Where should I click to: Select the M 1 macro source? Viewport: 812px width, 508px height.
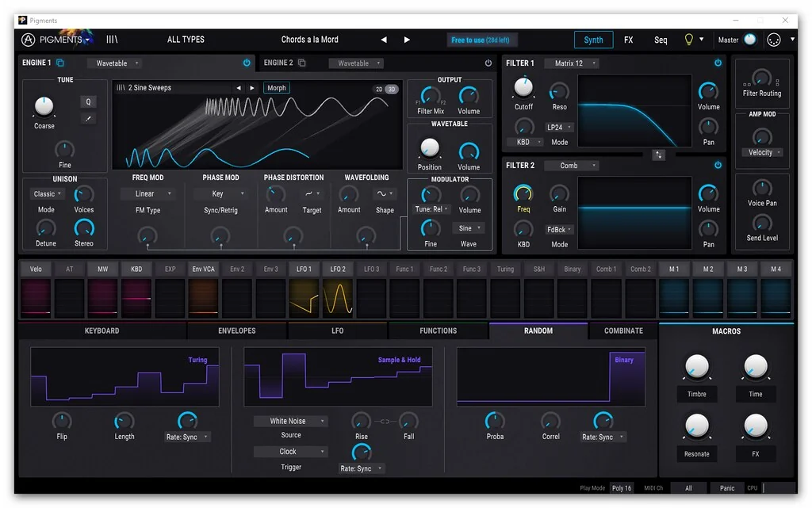pos(674,269)
